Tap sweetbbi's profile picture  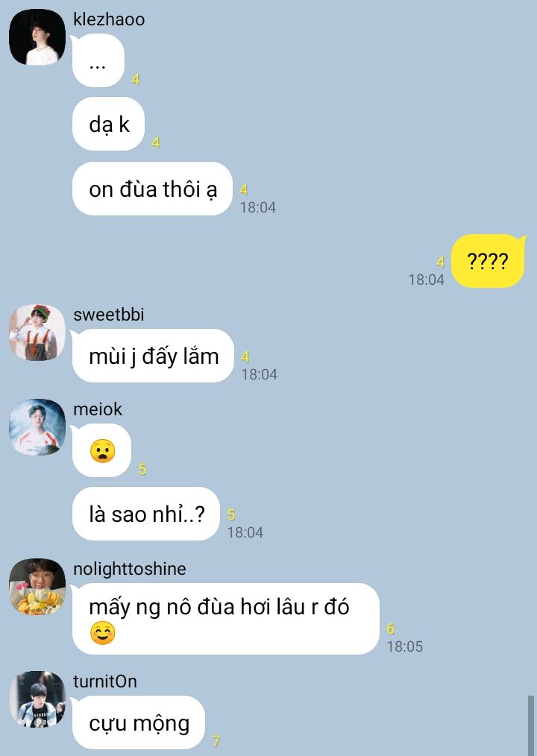tap(37, 333)
